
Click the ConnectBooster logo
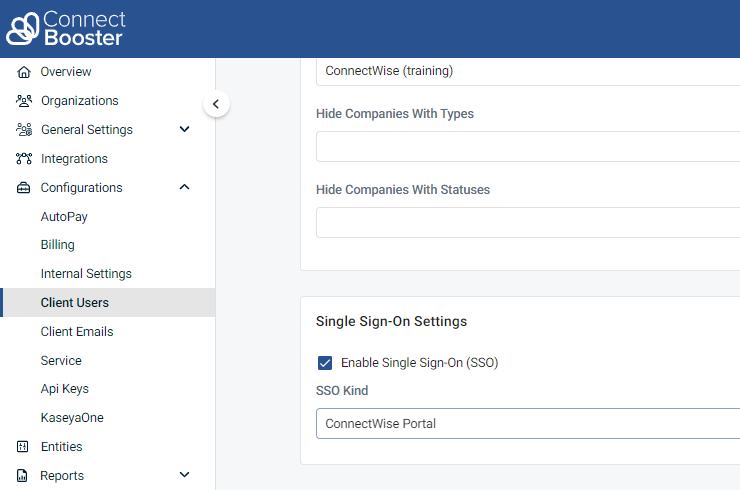[x=67, y=29]
